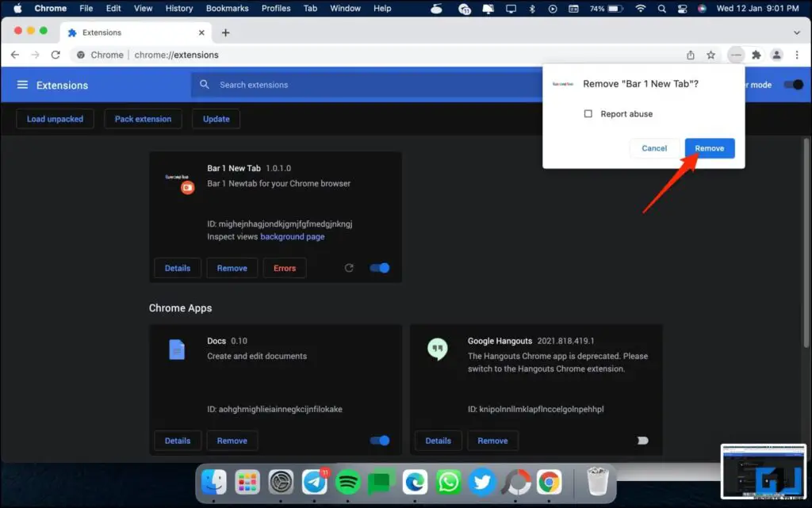Viewport: 812px width, 508px height.
Task: Open a new tab with plus button
Action: [226, 32]
